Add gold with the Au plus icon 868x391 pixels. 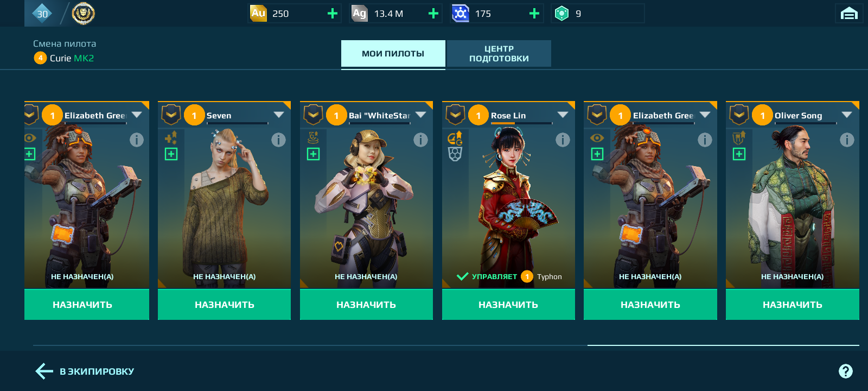(x=333, y=14)
